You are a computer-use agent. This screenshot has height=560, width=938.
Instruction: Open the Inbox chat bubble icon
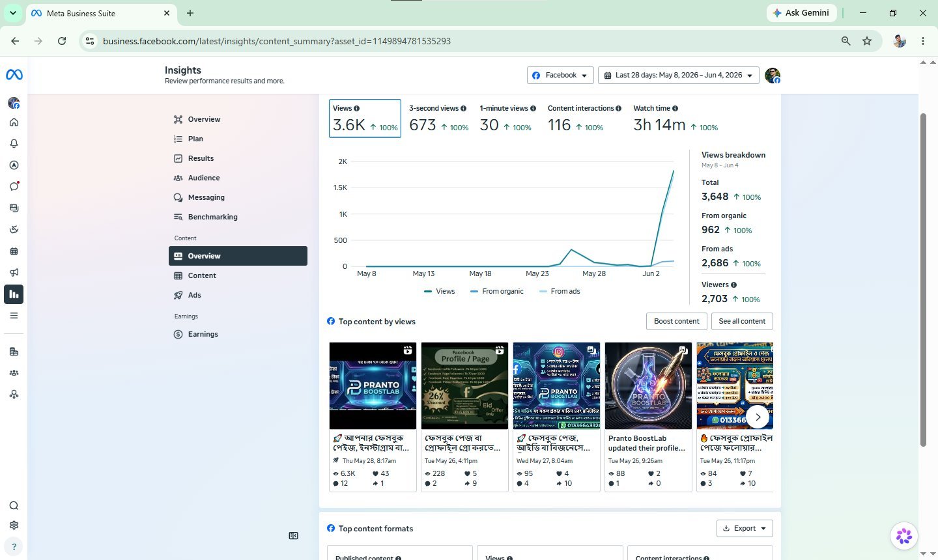point(14,187)
